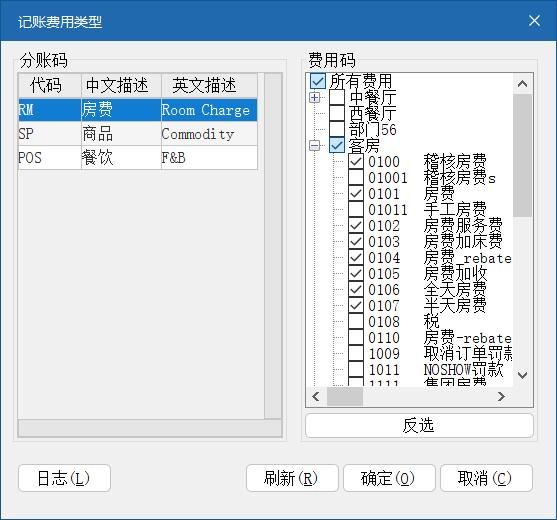Toggle the 所有费用 checkbox
This screenshot has width=557, height=520.
[318, 81]
